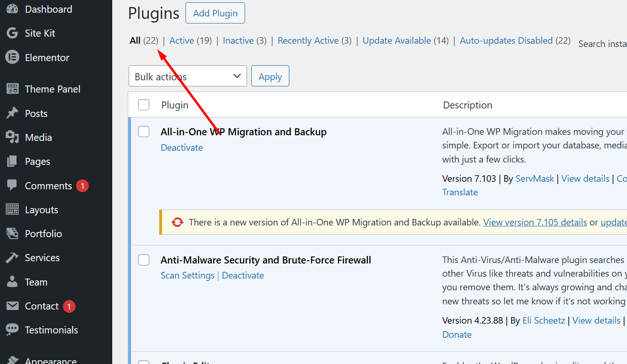Image resolution: width=627 pixels, height=364 pixels.
Task: View details for Anti-Malware Security plugin
Action: [x=596, y=320]
